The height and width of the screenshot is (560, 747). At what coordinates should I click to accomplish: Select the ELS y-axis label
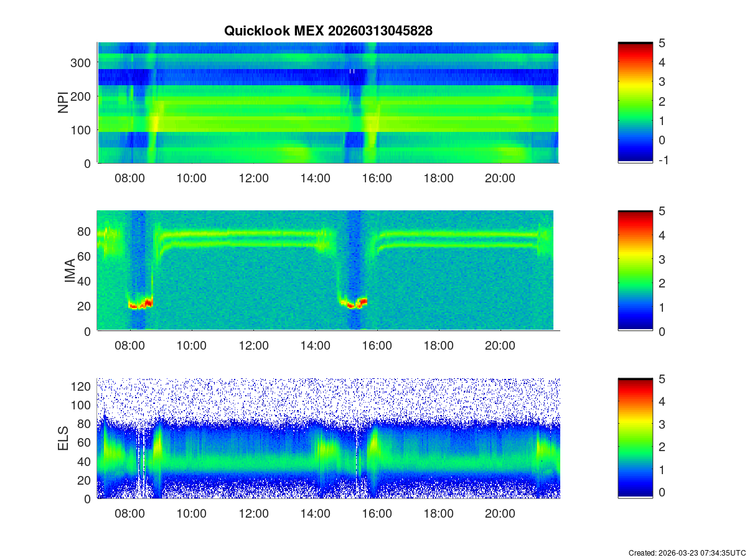(63, 439)
